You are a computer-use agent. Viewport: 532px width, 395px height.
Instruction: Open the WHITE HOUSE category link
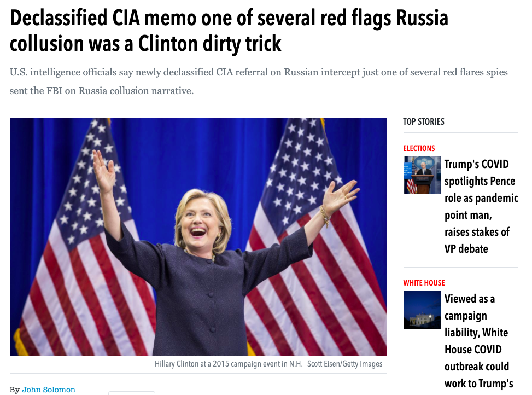[x=424, y=283]
